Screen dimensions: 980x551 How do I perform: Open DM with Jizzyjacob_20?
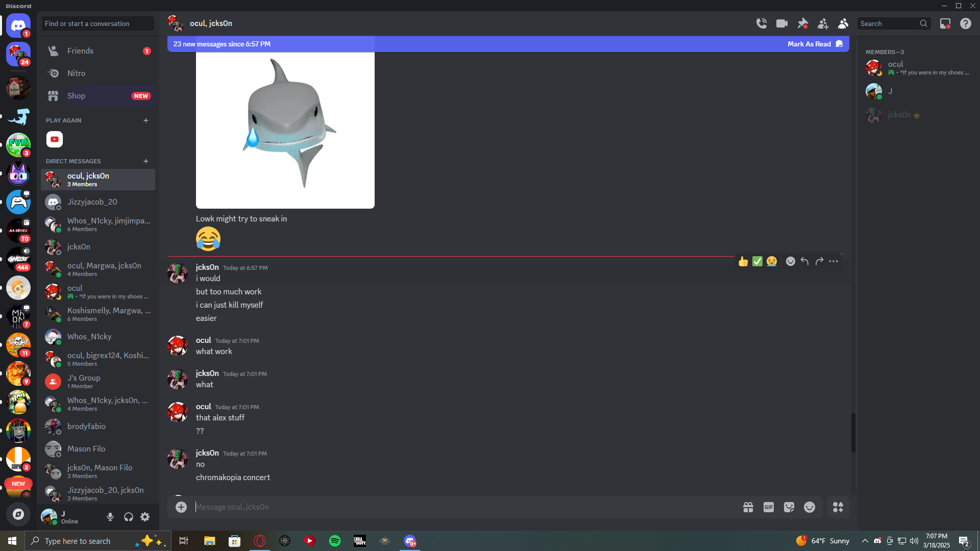(x=98, y=202)
